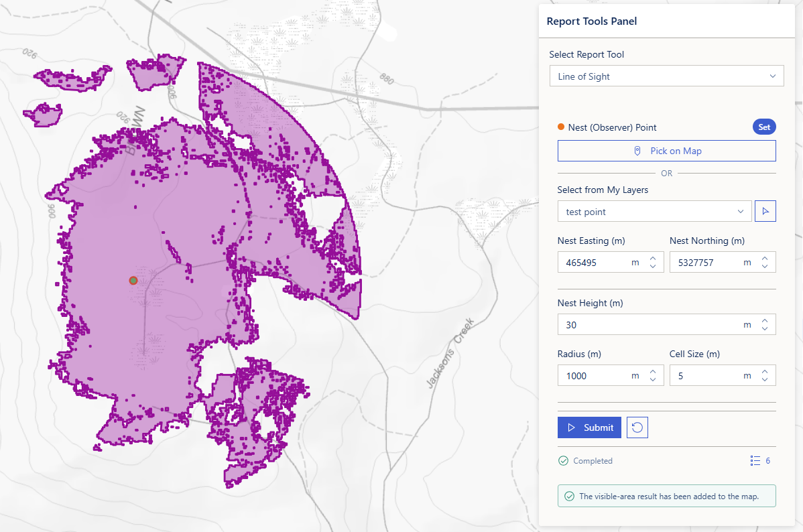
Task: Increase the Cell Size value
Action: click(x=765, y=372)
